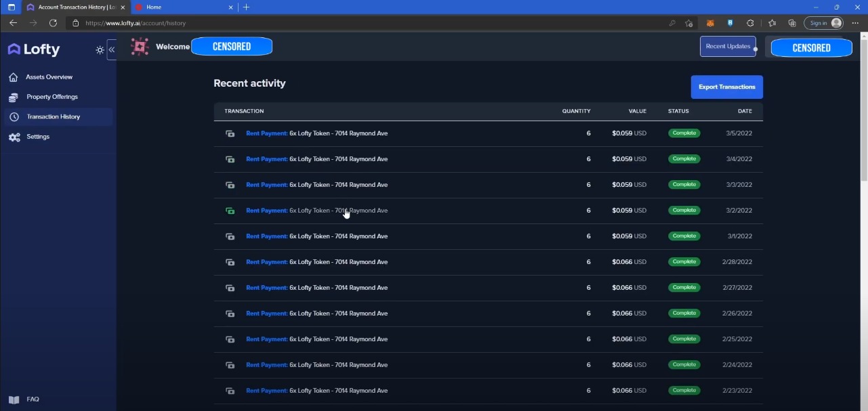Open Settings in sidebar
The image size is (868, 411).
(38, 137)
